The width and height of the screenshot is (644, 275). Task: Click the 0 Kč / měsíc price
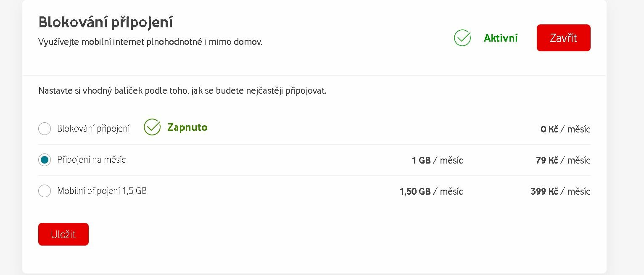click(x=565, y=129)
